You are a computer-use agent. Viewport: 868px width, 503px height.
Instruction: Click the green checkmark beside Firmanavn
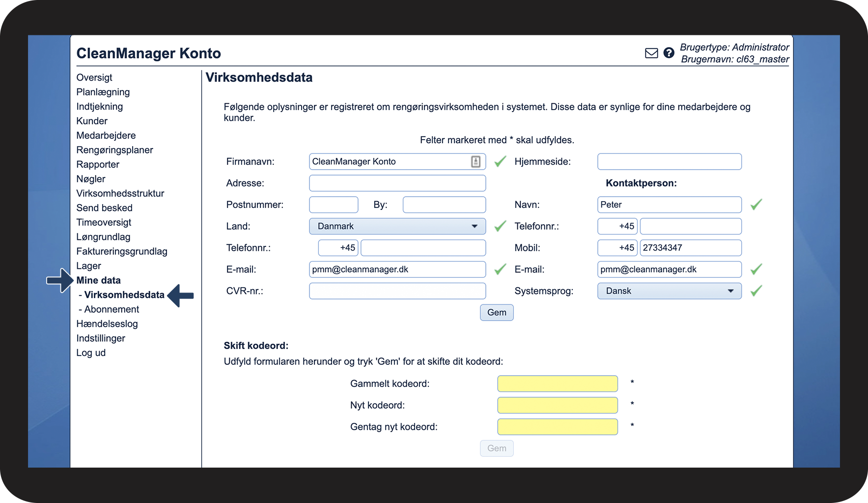click(x=500, y=162)
